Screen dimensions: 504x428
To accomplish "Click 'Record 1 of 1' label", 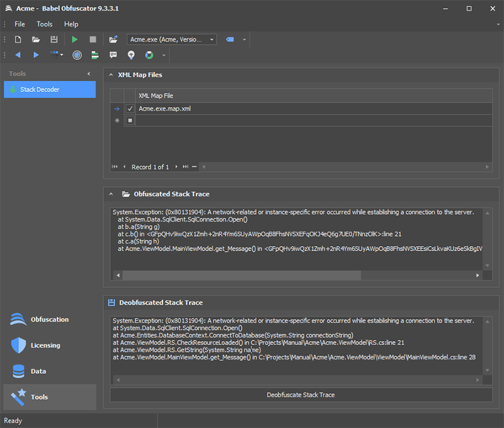I will [150, 167].
